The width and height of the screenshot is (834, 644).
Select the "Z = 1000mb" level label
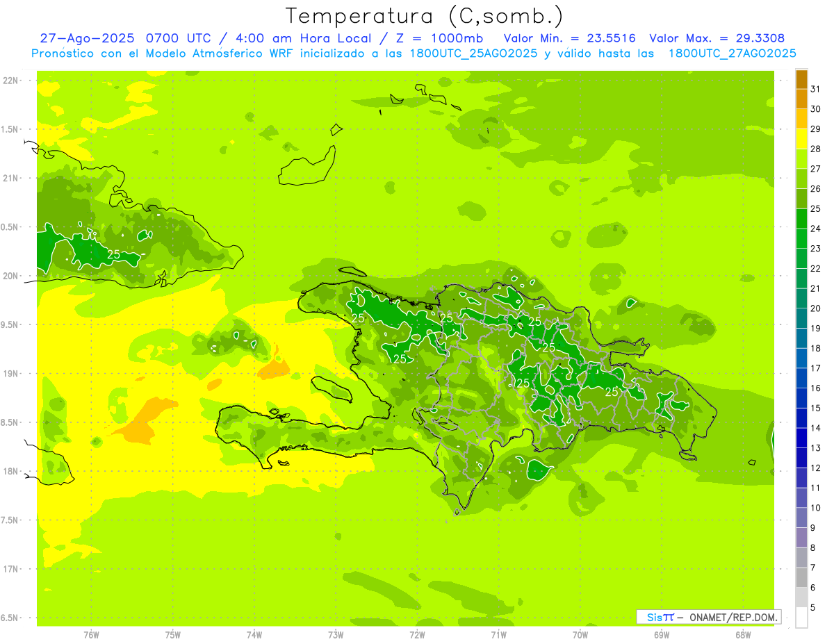tap(438, 38)
